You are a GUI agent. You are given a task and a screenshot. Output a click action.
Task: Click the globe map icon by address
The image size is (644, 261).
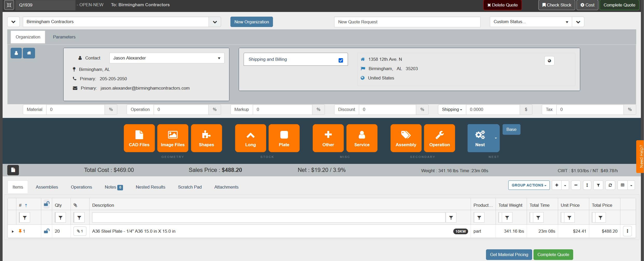[549, 61]
